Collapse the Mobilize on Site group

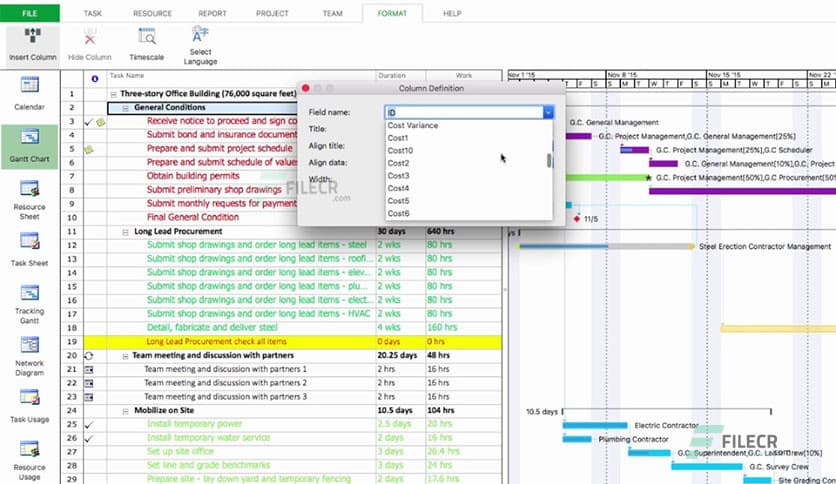pyautogui.click(x=125, y=410)
